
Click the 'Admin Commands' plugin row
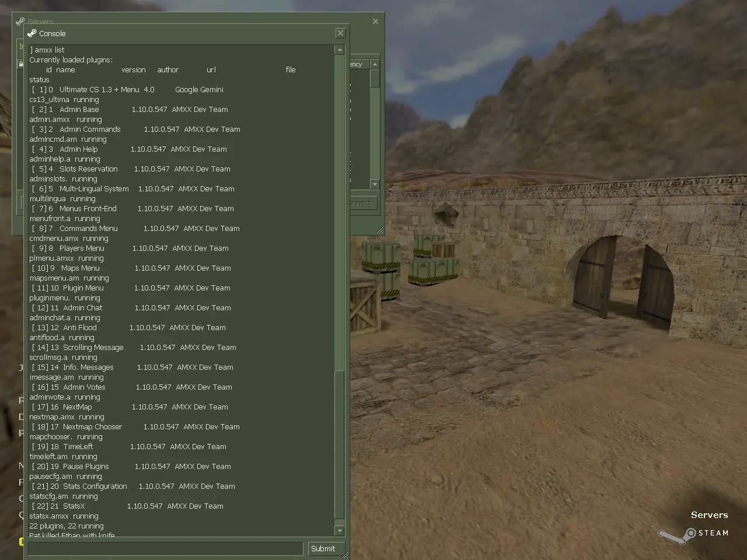coord(136,129)
